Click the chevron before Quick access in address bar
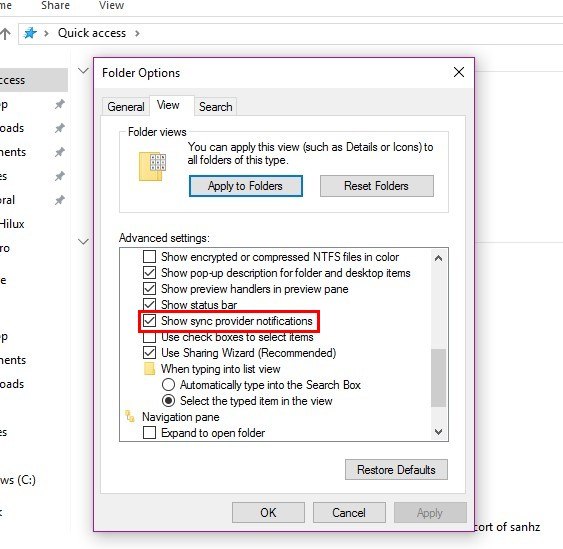This screenshot has height=549, width=563. pos(46,34)
